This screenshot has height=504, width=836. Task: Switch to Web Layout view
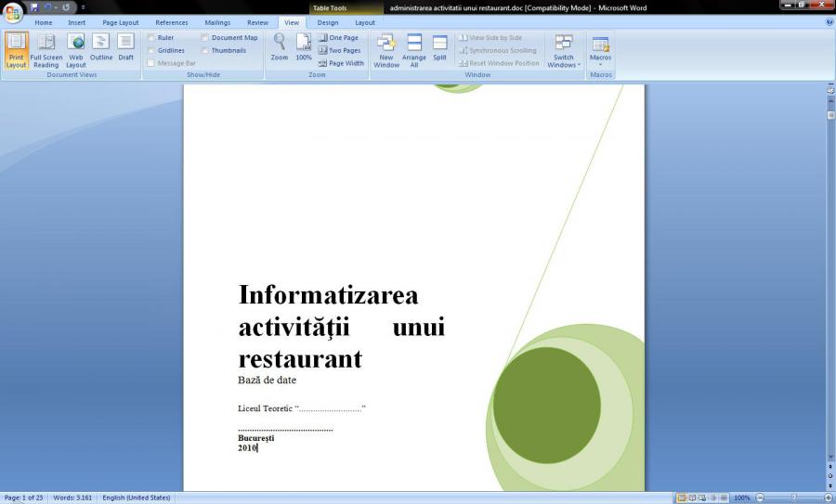point(76,50)
